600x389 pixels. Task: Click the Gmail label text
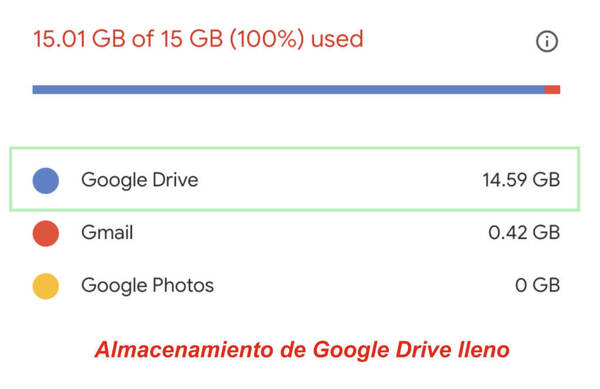(x=107, y=233)
